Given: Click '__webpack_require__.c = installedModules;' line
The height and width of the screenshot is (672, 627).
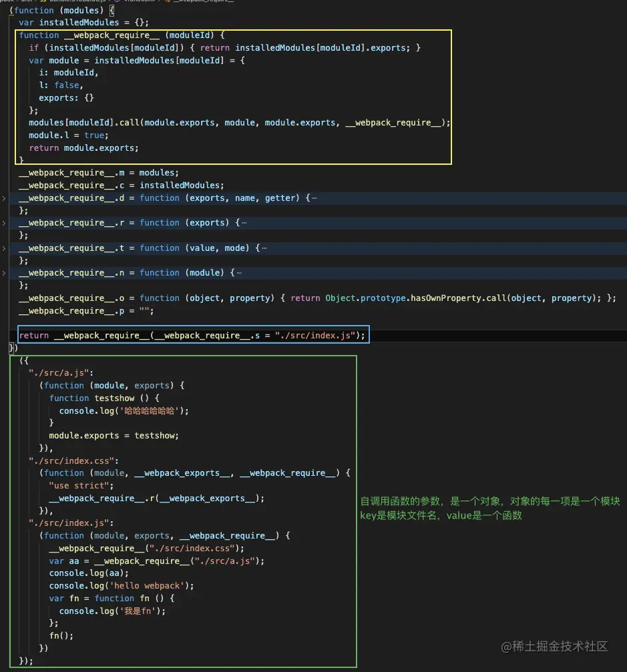Looking at the screenshot, I should click(122, 185).
